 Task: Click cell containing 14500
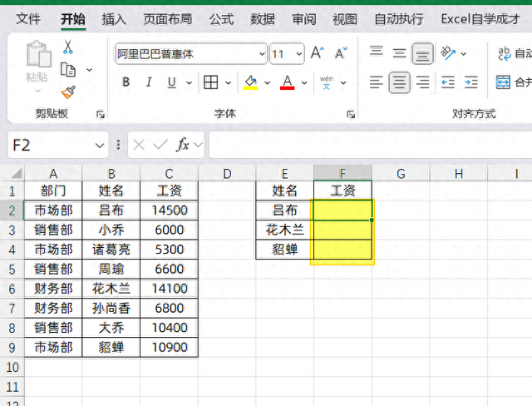tap(169, 210)
